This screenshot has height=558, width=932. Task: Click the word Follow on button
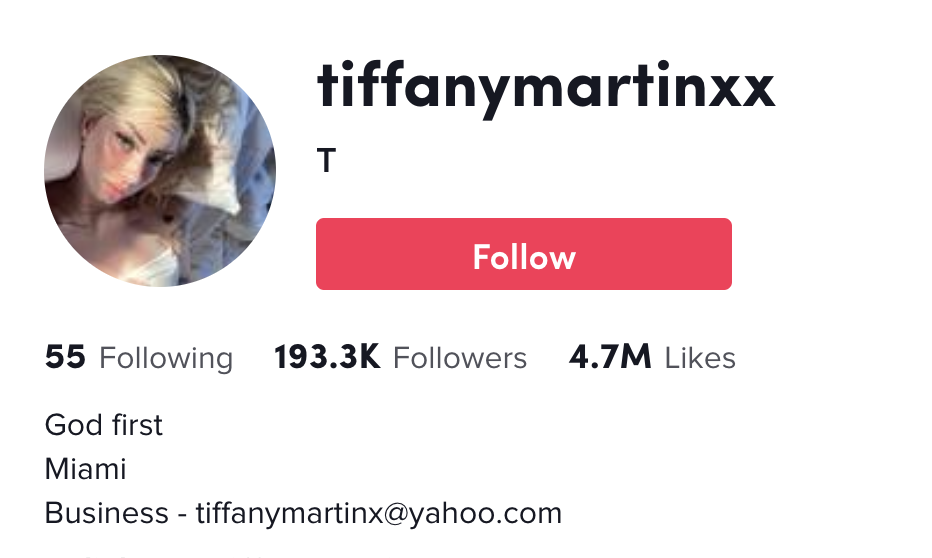click(x=524, y=257)
